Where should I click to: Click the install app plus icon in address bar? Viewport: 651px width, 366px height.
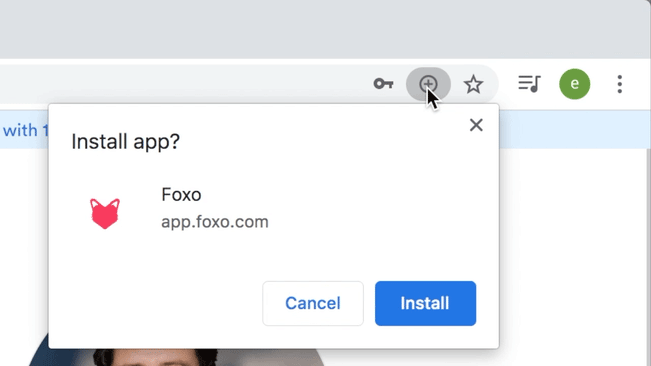(428, 84)
